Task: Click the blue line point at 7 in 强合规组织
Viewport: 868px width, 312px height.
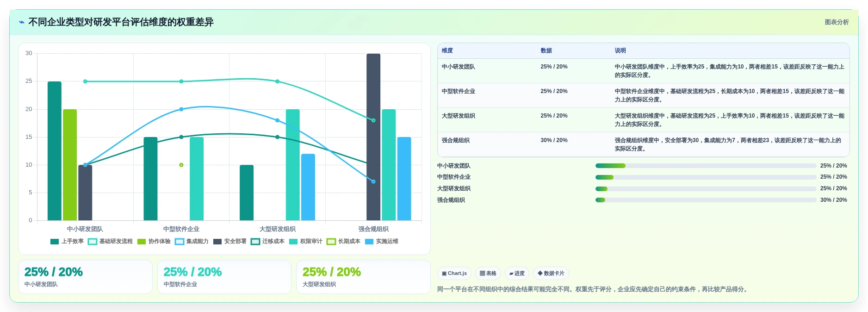Action: coord(373,181)
